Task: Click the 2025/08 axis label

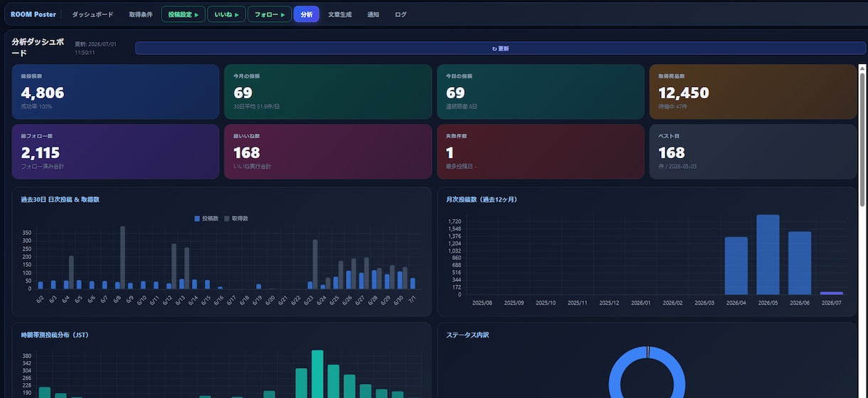Action: [x=482, y=303]
